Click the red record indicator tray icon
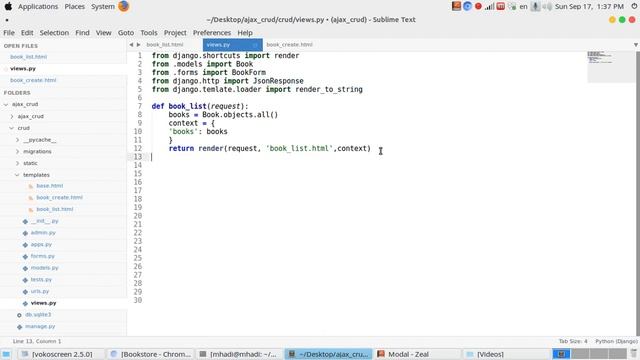This screenshot has height=360, width=640. [478, 7]
